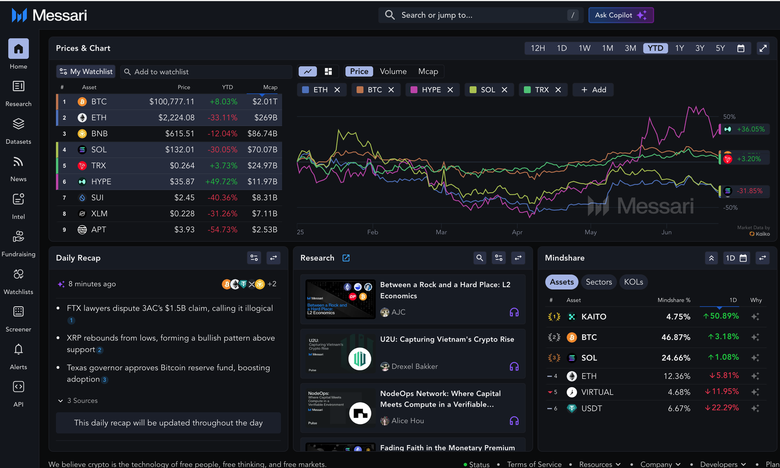Remove HYPE from the chart
The image size is (780, 468).
tap(450, 90)
